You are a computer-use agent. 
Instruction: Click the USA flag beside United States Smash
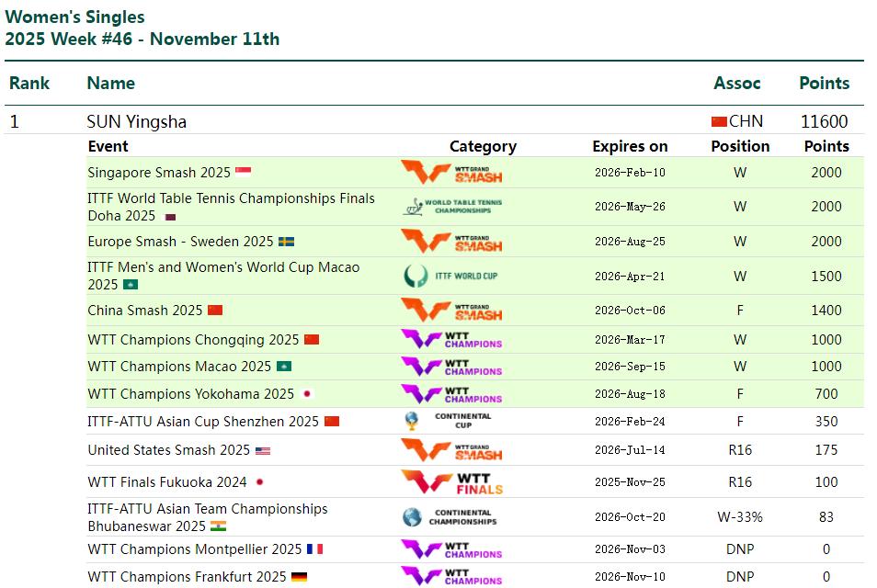pyautogui.click(x=263, y=451)
